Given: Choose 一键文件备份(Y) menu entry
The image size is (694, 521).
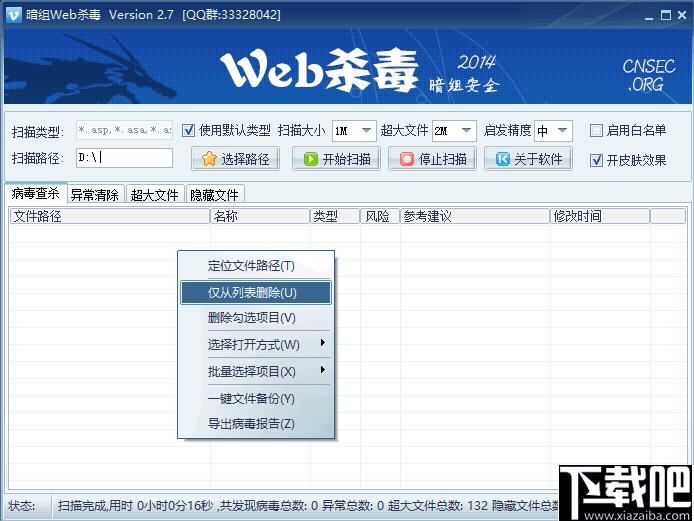Looking at the screenshot, I should point(255,398).
